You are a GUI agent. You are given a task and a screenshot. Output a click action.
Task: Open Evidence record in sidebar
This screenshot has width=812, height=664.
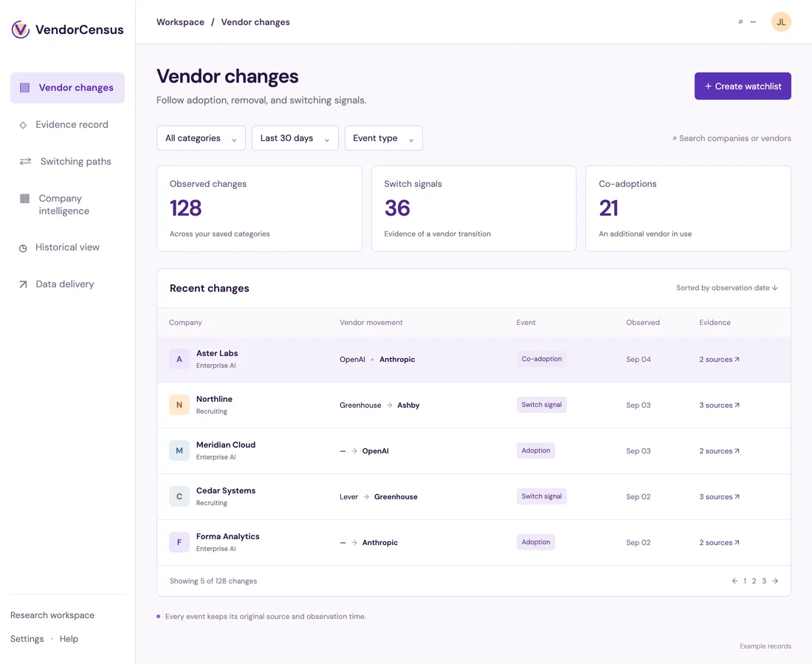[x=67, y=125]
